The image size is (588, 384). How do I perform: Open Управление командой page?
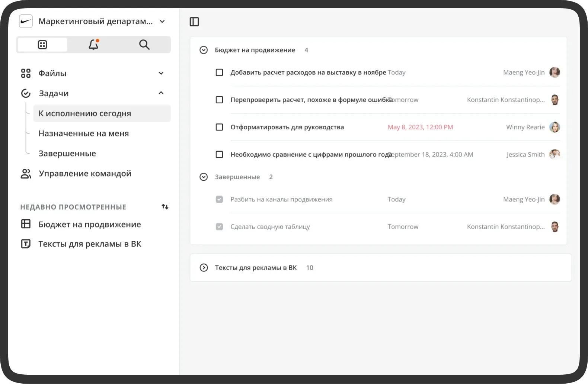tap(85, 174)
